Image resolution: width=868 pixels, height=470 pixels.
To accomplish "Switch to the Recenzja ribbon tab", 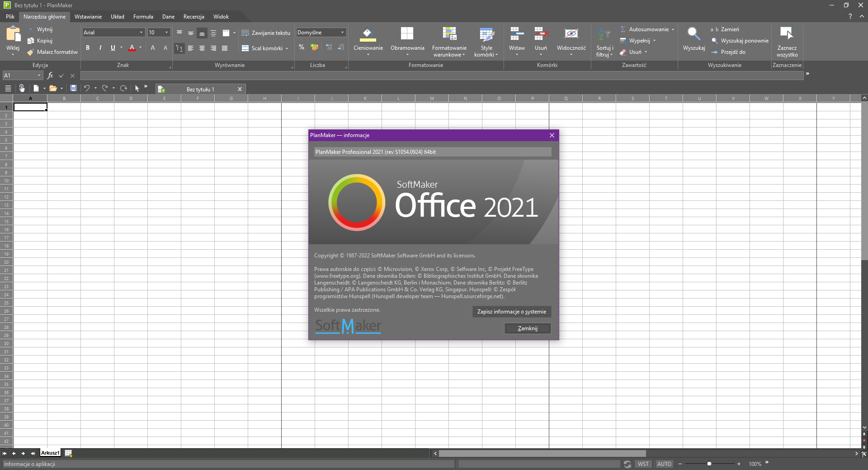I will (194, 17).
